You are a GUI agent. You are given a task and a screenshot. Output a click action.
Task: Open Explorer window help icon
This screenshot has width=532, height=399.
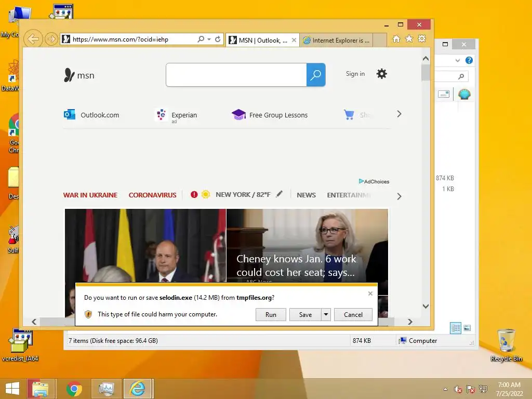tap(469, 60)
